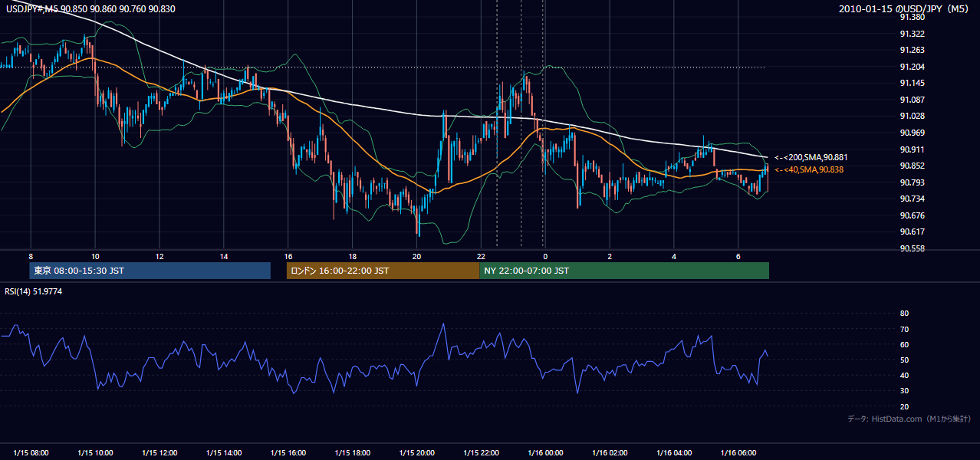Click the 1/15 22:00 time axis label
The width and height of the screenshot is (980, 460).
coord(481,452)
